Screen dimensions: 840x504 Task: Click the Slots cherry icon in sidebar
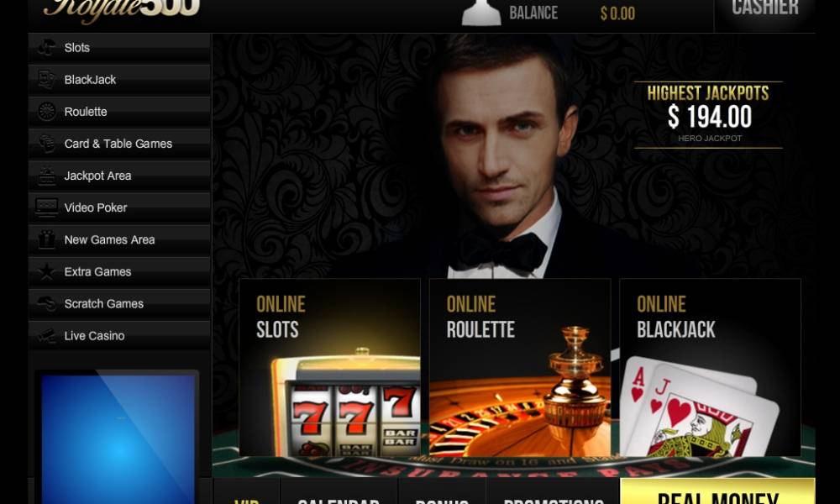pyautogui.click(x=46, y=48)
